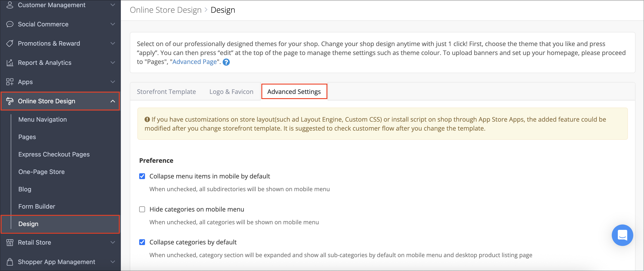Click Apps menu label

click(x=25, y=82)
